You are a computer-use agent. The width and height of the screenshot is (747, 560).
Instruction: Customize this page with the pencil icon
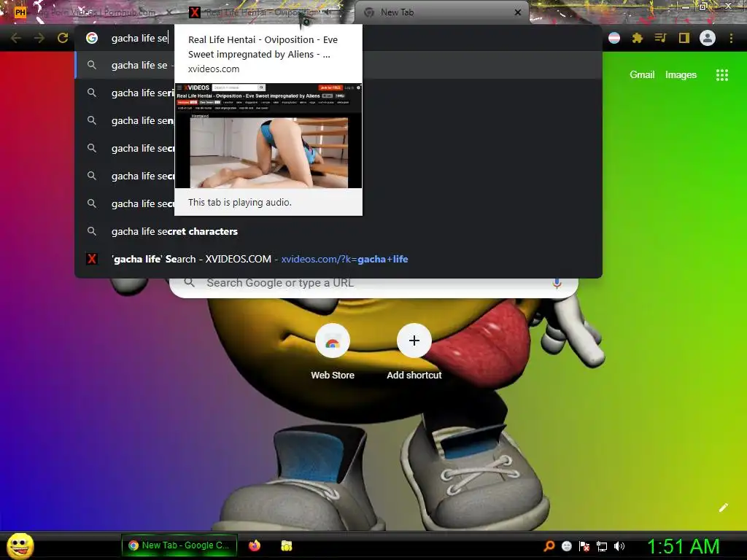point(723,507)
